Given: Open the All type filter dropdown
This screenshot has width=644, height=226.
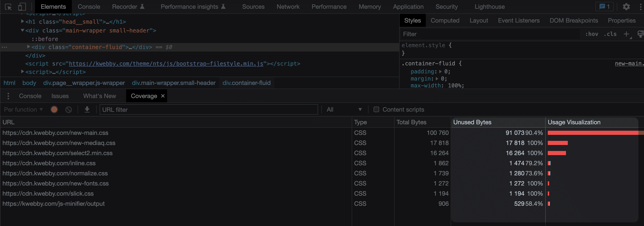Looking at the screenshot, I should pyautogui.click(x=344, y=110).
